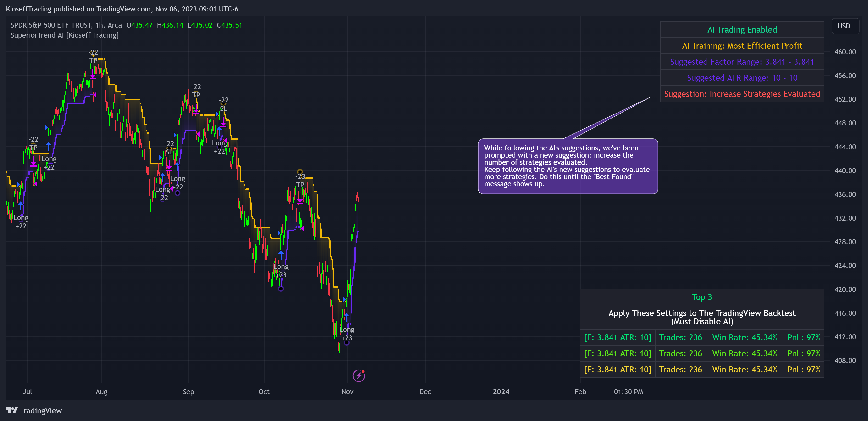Screen dimensions: 868x421
Task: Click the purple annotation text callout box
Action: 568,166
